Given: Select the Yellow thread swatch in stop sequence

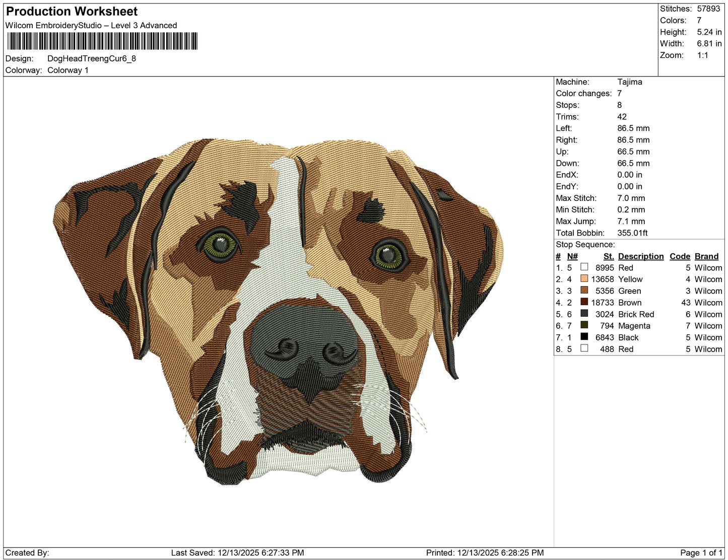Looking at the screenshot, I should [584, 279].
